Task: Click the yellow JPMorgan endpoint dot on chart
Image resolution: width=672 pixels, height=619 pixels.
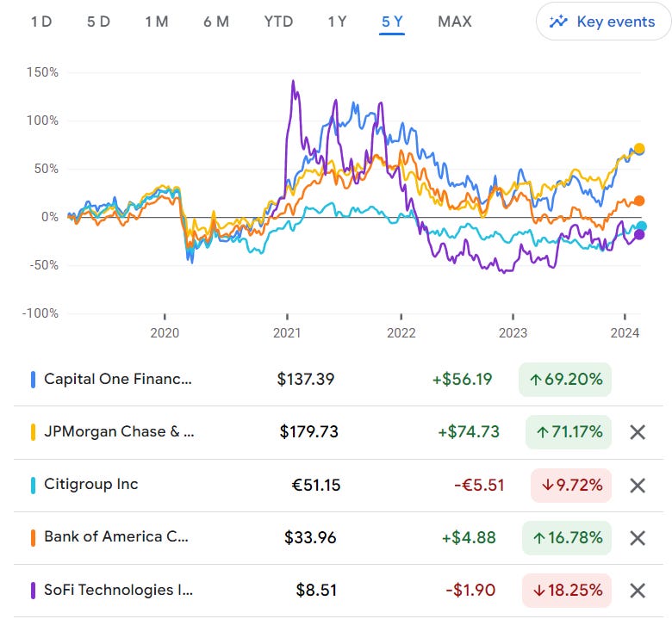Action: coord(639,149)
